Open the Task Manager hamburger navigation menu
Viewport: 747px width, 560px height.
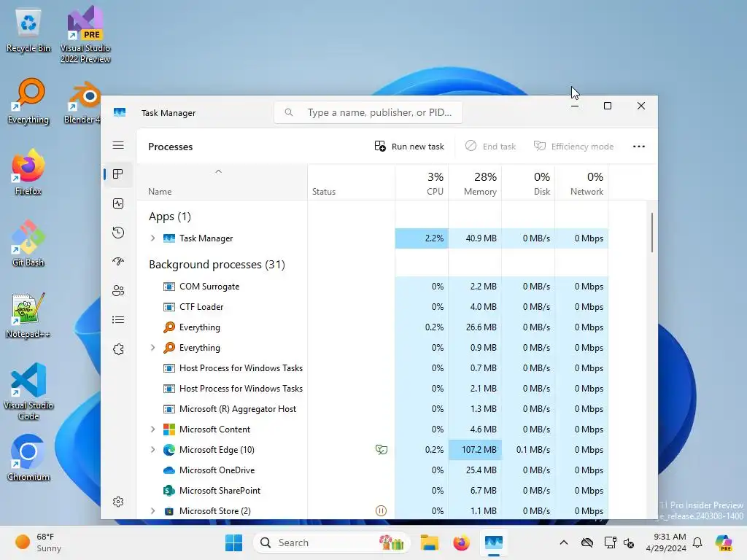[118, 145]
